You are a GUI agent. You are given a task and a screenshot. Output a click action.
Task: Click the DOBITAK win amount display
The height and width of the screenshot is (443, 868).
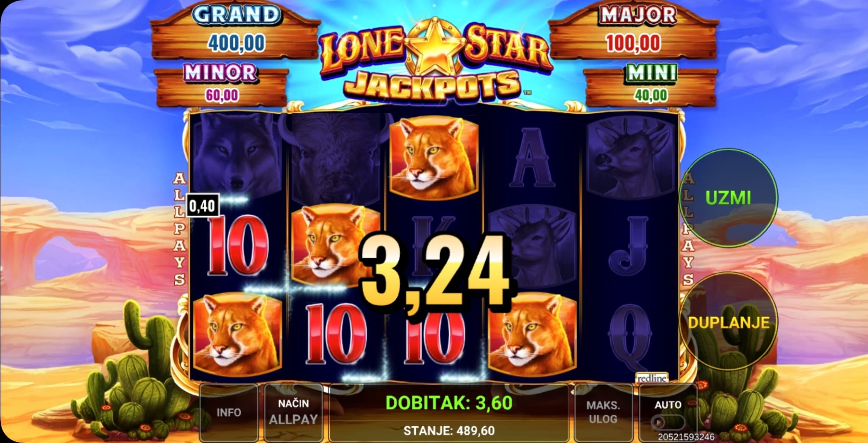[x=449, y=403]
